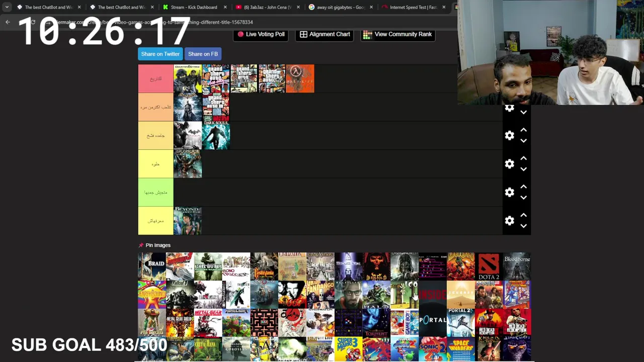Pick the Call of Duty 4 image
Viewport: 644px width, 362px height.
[x=208, y=266]
